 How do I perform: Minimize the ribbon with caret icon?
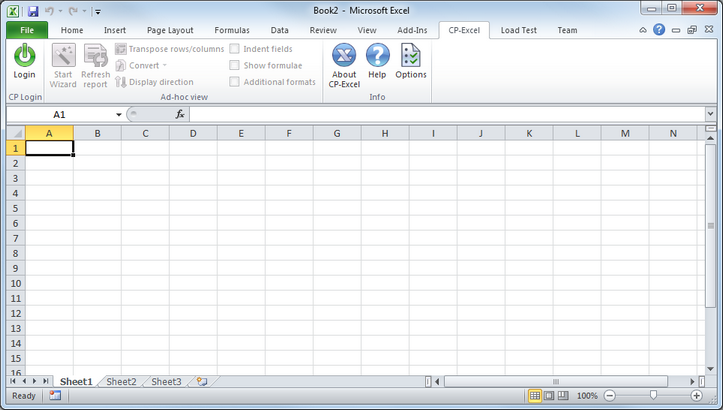click(643, 30)
